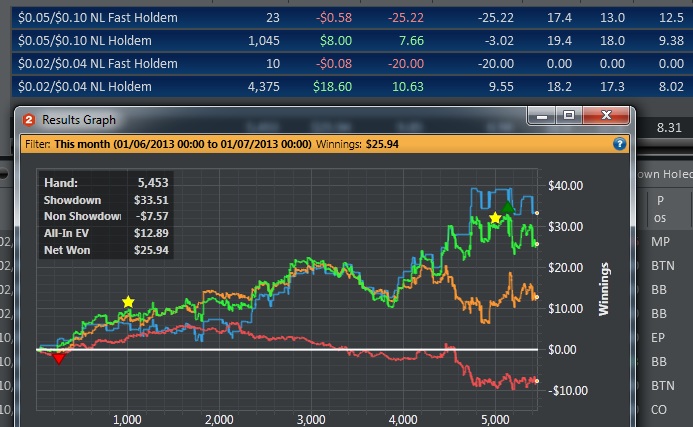Click the -$10.00 axis label
This screenshot has height=427, width=693.
point(567,391)
